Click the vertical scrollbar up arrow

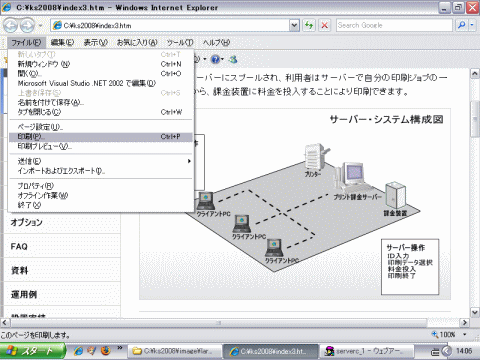click(x=475, y=74)
